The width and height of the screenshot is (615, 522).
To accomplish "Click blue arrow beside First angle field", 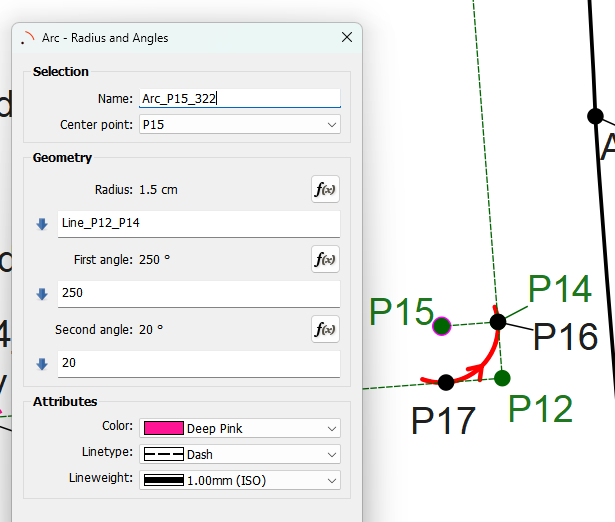I will click(42, 294).
